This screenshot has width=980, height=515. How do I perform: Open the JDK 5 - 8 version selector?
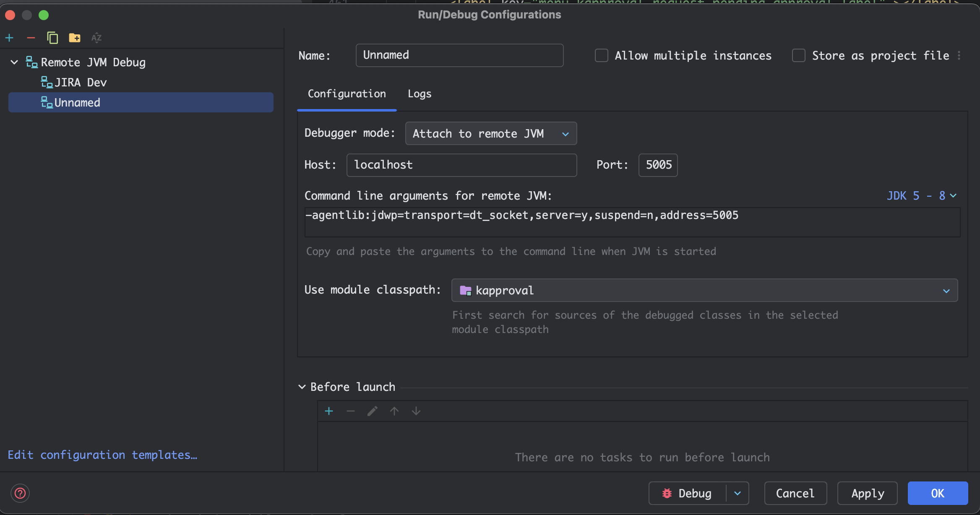point(921,196)
